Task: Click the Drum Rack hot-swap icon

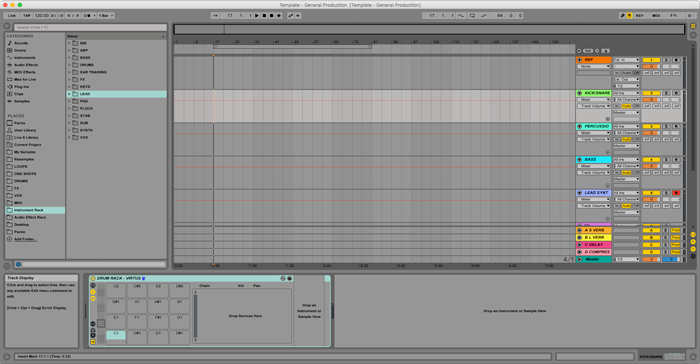Action: click(x=283, y=278)
